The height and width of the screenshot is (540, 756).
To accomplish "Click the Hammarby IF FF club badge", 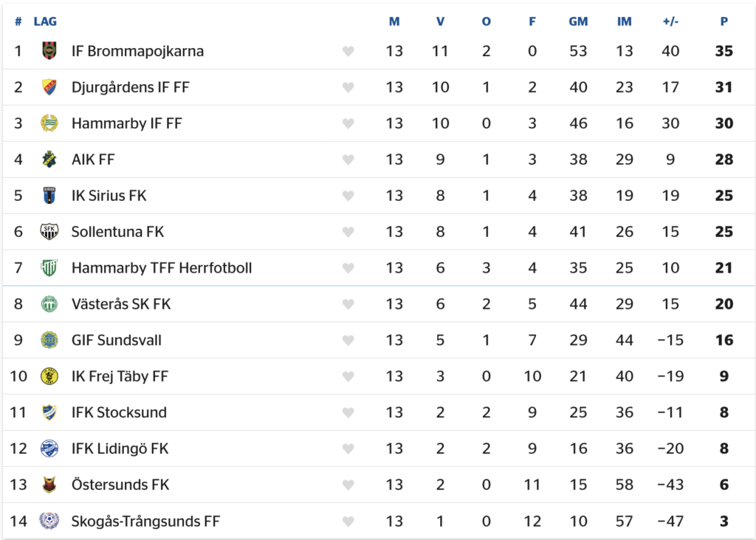I will pos(49,123).
